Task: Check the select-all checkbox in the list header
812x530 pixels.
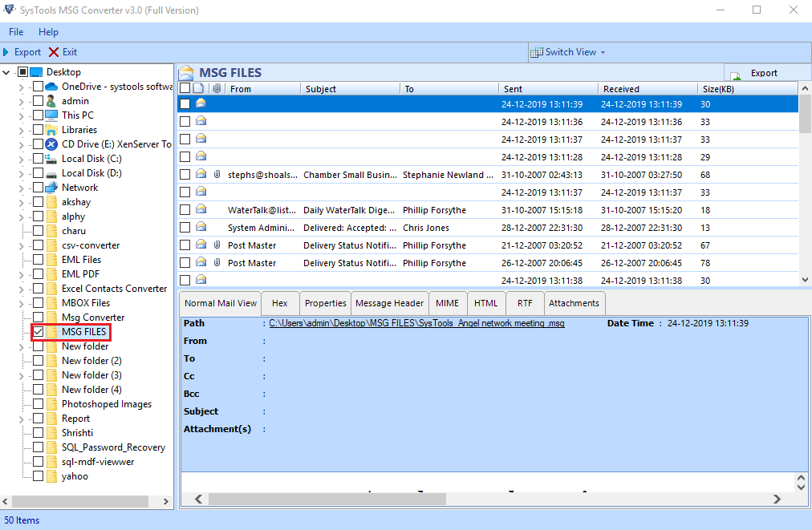Action: coord(185,88)
